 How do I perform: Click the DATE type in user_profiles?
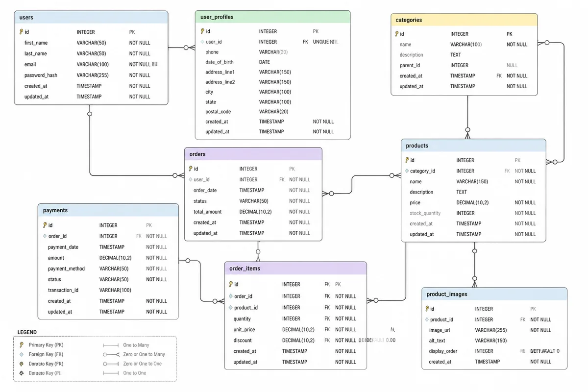265,62
